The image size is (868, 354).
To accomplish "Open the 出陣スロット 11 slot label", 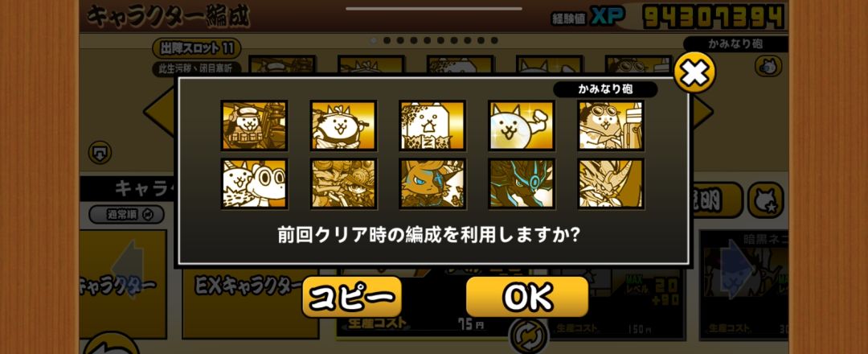I will [197, 49].
